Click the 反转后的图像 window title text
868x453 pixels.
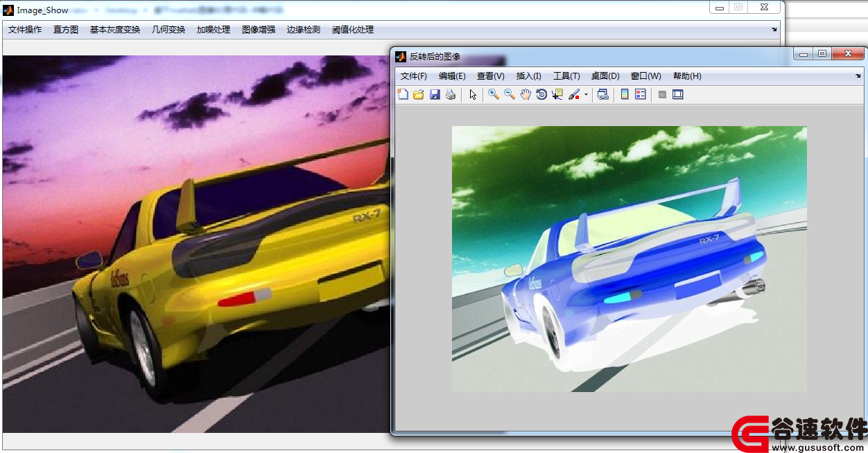tap(435, 57)
